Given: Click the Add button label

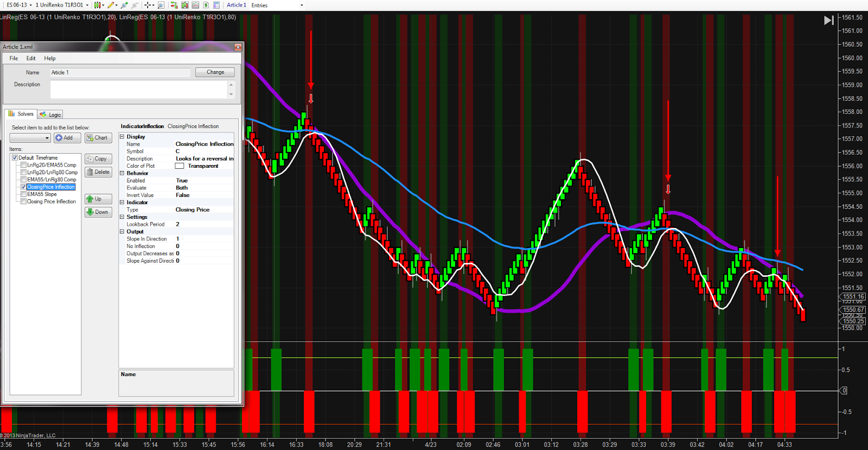Looking at the screenshot, I should point(68,138).
